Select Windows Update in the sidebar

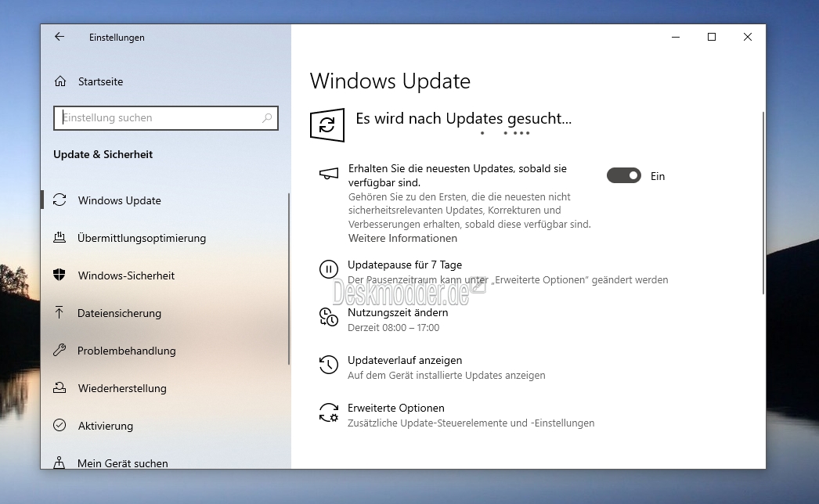tap(120, 200)
